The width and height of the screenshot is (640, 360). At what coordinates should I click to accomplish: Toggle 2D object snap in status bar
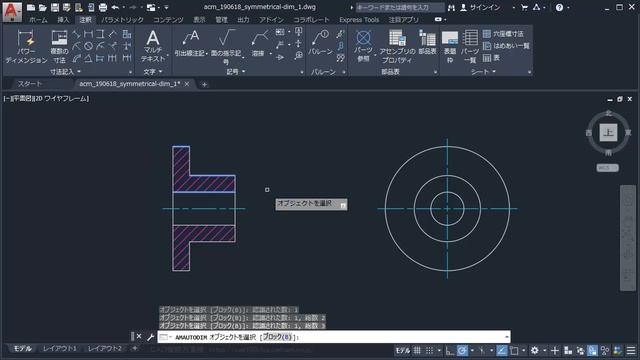tap(514, 350)
